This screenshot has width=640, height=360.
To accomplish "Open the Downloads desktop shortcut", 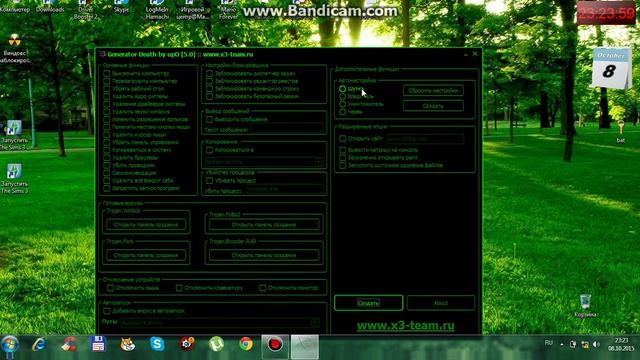I will pyautogui.click(x=50, y=6).
